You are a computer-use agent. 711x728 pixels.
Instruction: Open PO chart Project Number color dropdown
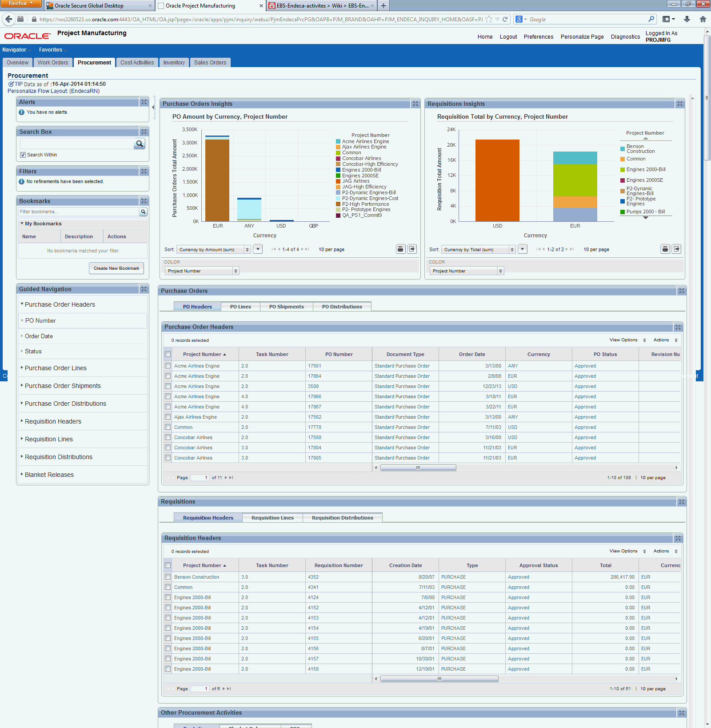(x=202, y=271)
